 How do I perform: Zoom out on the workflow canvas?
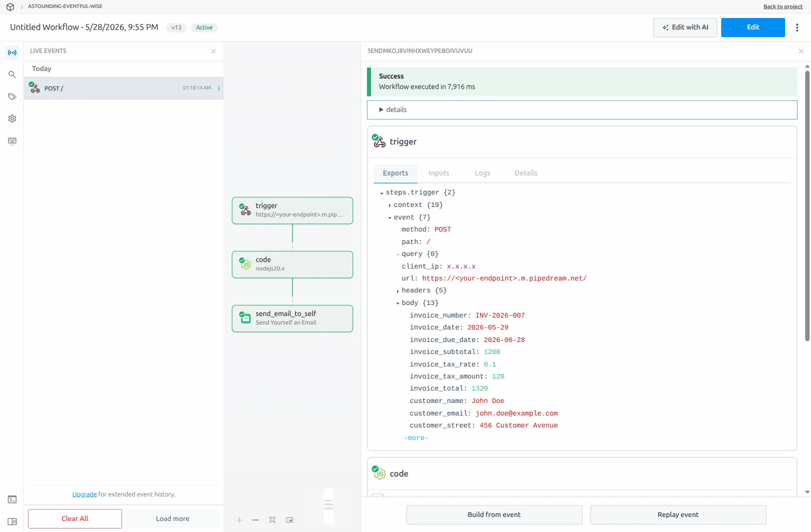[x=255, y=520]
